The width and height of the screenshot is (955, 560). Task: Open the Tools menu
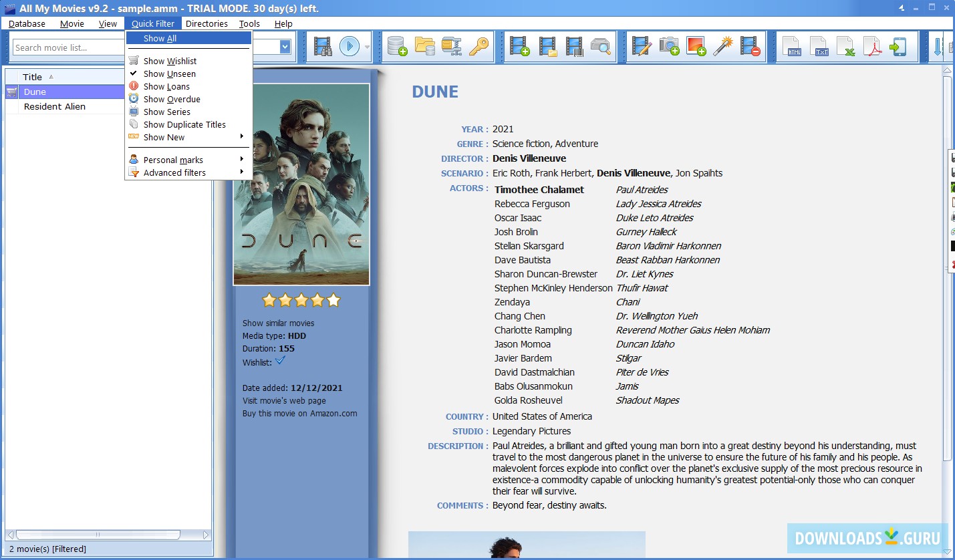(249, 23)
